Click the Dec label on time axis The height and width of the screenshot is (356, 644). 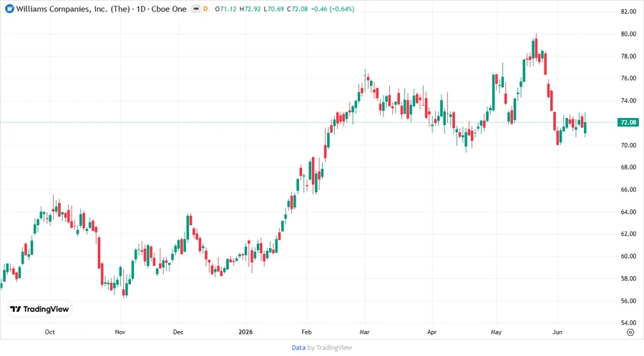(178, 332)
